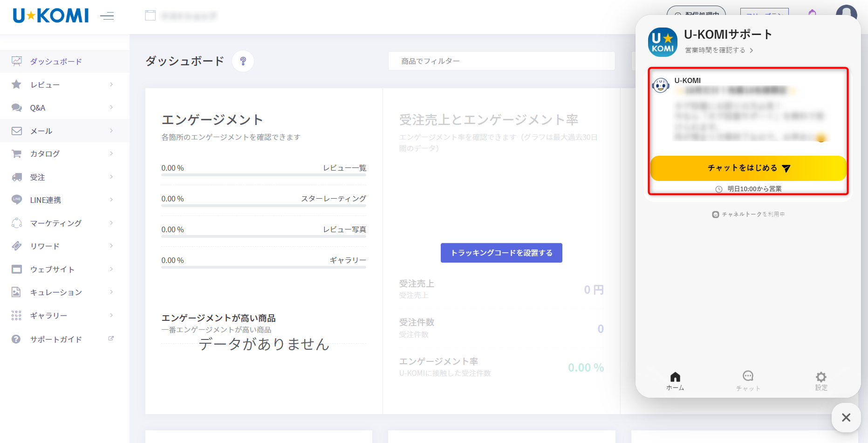Expand the マーケティング sidebar menu
The width and height of the screenshot is (868, 443).
pos(64,223)
